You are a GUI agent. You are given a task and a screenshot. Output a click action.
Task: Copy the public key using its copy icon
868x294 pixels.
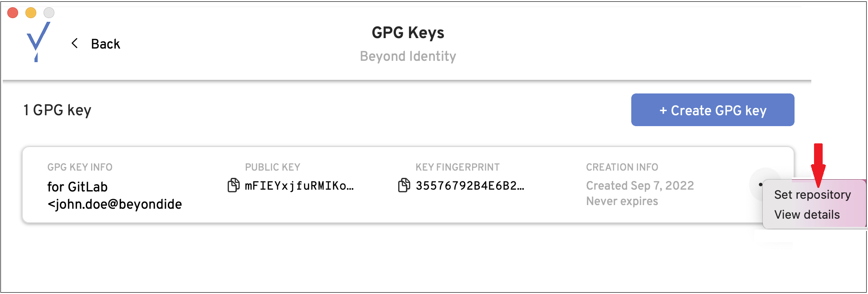pos(233,185)
